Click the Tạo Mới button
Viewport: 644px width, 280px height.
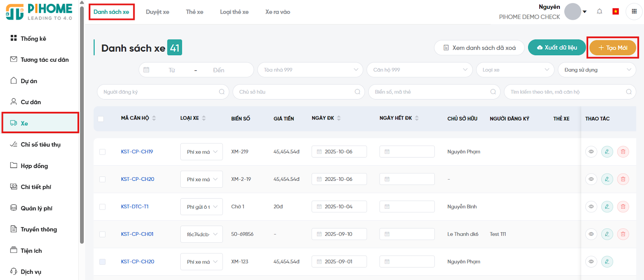(x=612, y=48)
